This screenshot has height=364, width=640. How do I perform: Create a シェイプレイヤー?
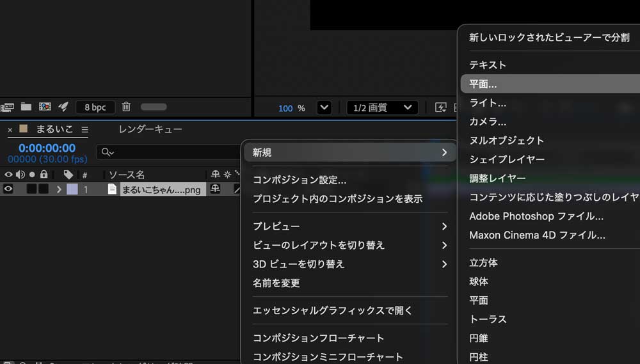coord(506,159)
